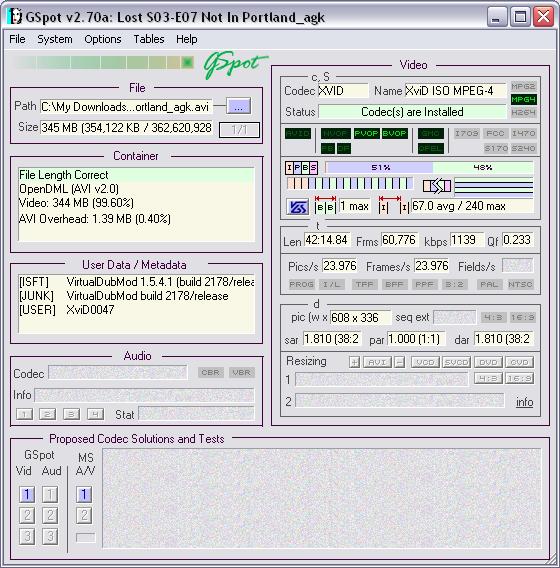Screen dimensions: 560x568
Task: Click the info link in Resizing
Action: 525,402
